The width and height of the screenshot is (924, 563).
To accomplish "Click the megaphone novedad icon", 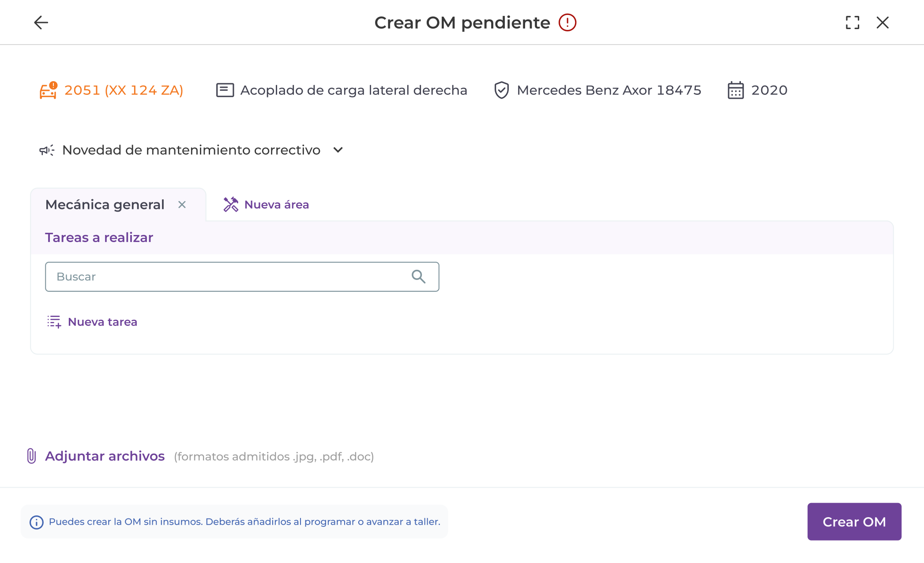I will pos(47,150).
